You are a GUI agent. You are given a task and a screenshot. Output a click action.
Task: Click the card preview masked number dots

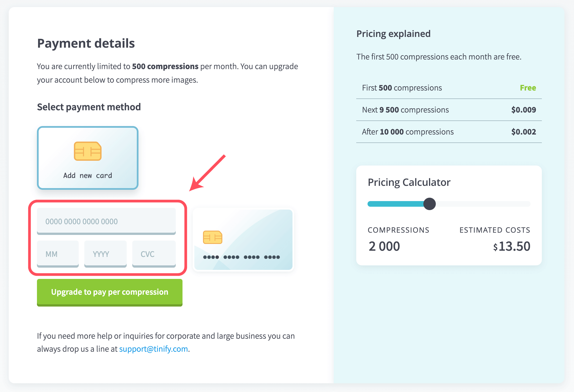241,257
